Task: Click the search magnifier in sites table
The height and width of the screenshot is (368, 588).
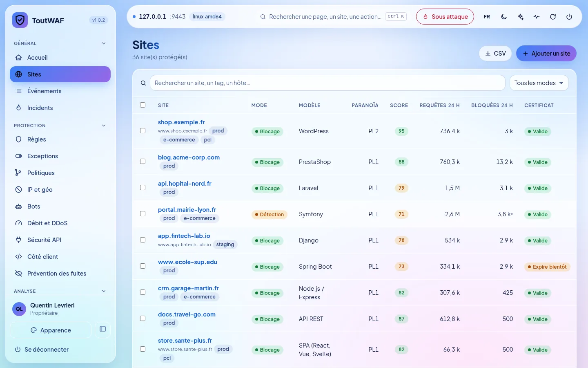Action: pos(143,83)
